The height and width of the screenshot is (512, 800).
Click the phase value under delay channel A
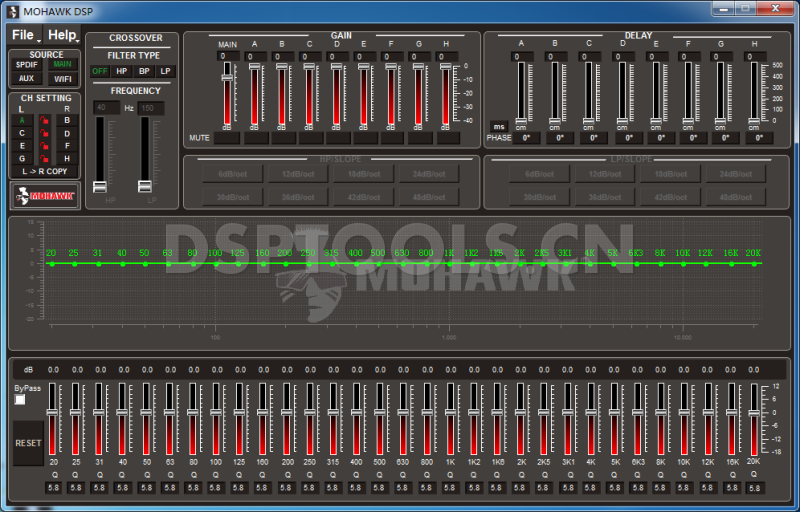pyautogui.click(x=523, y=138)
